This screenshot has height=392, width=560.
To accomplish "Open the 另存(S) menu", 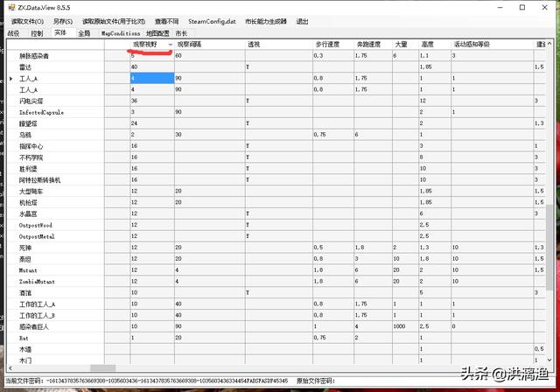I will click(62, 21).
